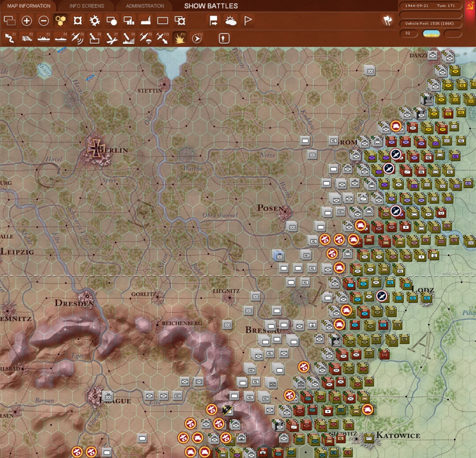Select F10 air transfer mode

coord(163,38)
